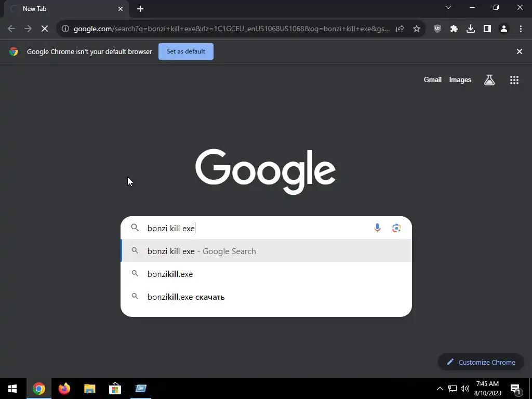Share this page icon in address bar
Viewport: 532px width, 399px height.
(x=400, y=29)
